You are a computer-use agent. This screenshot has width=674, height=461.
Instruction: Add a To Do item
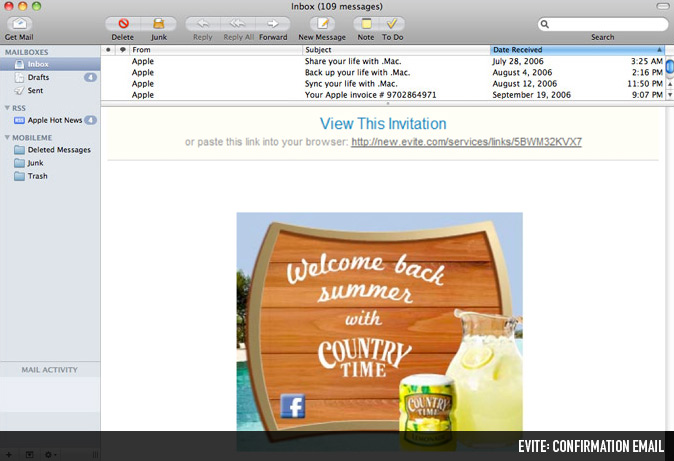[393, 23]
